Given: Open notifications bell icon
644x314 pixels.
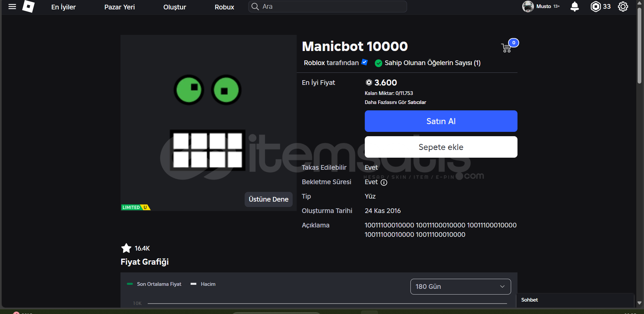Looking at the screenshot, I should [575, 6].
